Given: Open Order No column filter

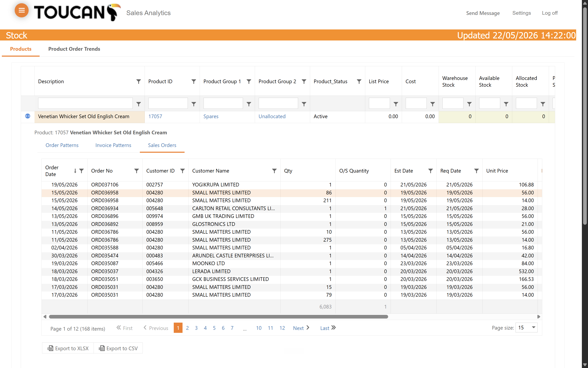Looking at the screenshot, I should click(137, 171).
